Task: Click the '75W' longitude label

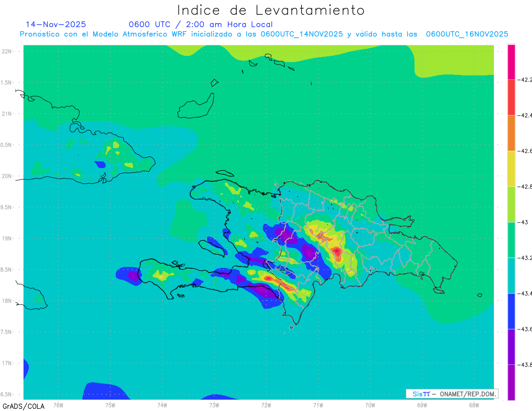Action: coord(110,405)
